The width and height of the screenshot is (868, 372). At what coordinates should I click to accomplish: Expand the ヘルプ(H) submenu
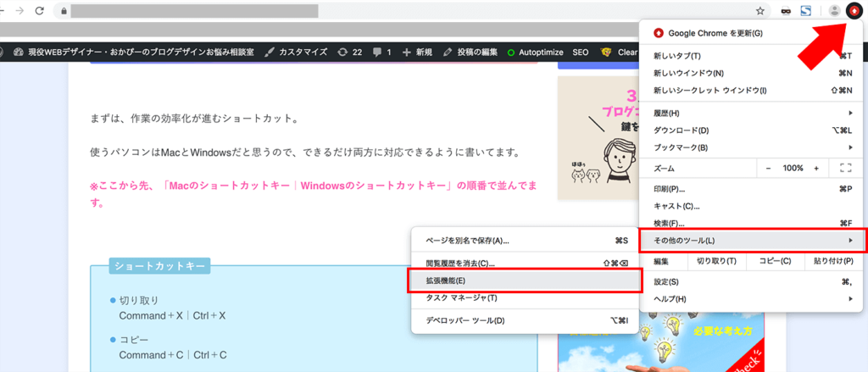point(751,299)
